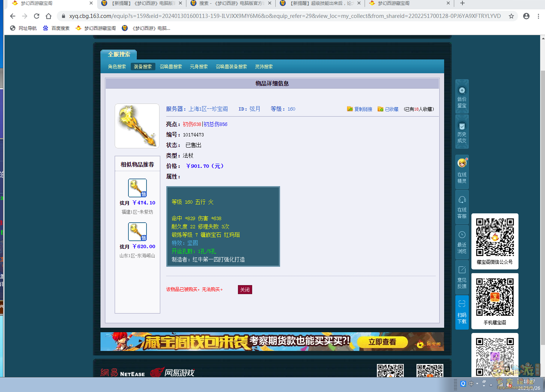Open 灵饰搜索 search category
Screen dimensions: 545x392
click(264, 67)
